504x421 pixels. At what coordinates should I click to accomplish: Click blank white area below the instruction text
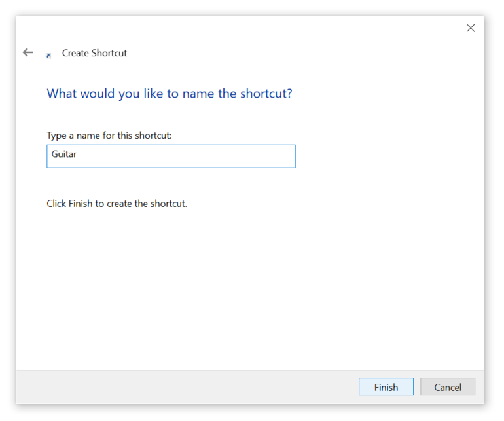[249, 288]
